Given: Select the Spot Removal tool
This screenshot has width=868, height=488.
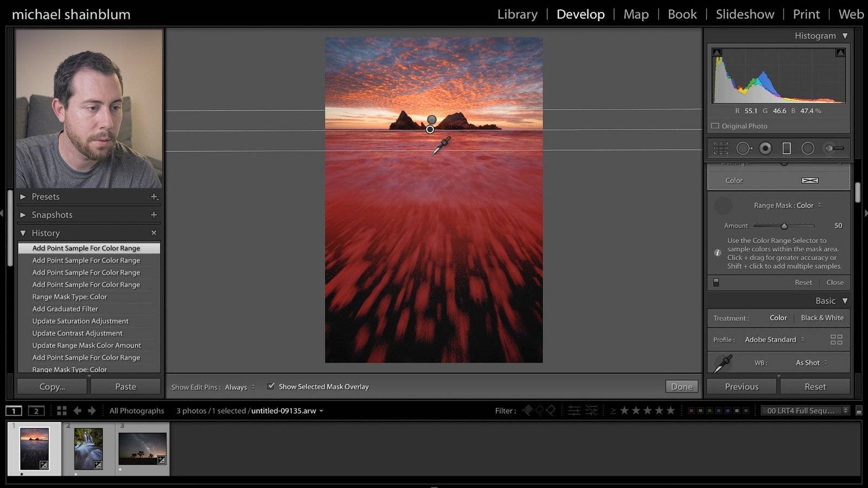Looking at the screenshot, I should click(x=743, y=148).
